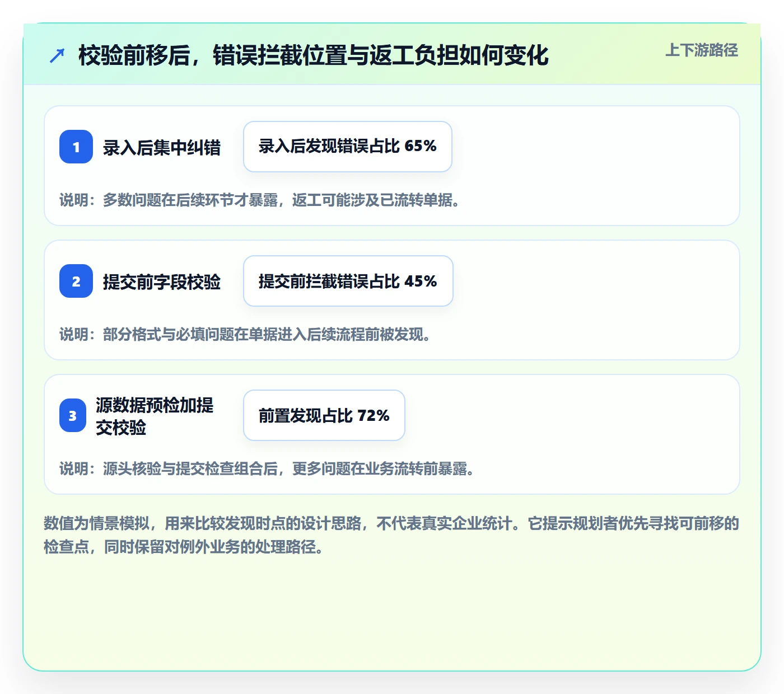
Task: Click the description starting 说明：多数问题在后续环节
Action: [260, 200]
